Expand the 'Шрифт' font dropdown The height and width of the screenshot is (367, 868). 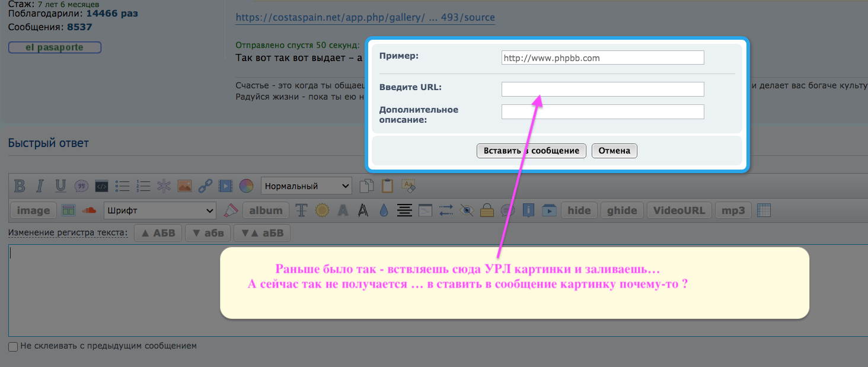(160, 210)
